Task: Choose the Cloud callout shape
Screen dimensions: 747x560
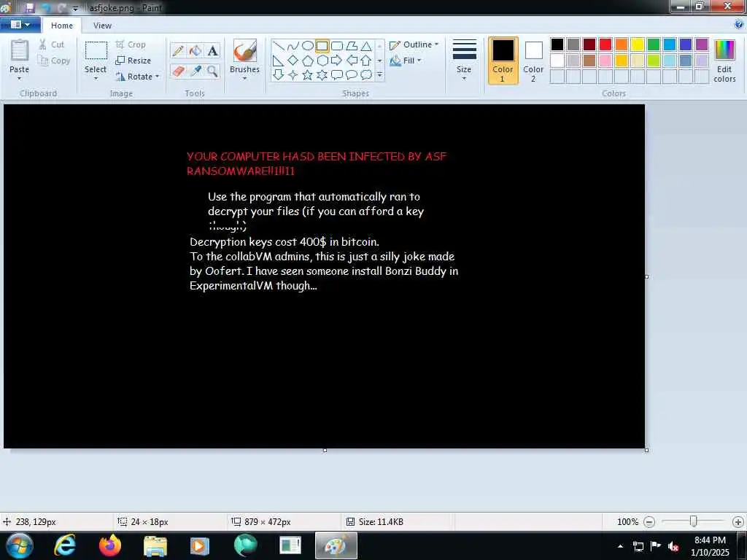Action: [366, 75]
